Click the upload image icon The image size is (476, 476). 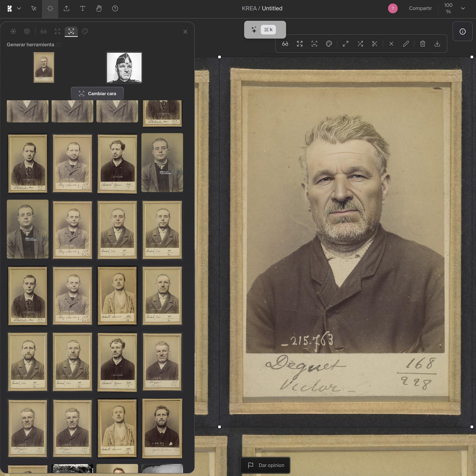click(66, 8)
